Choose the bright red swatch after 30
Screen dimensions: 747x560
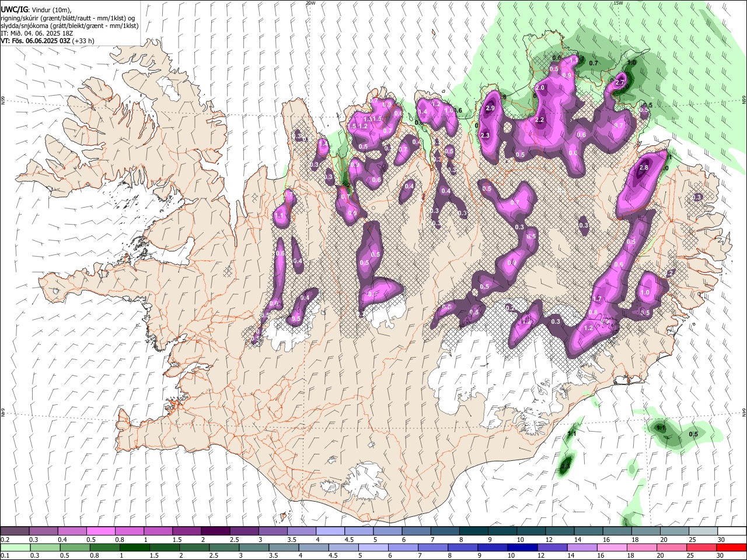731,548
